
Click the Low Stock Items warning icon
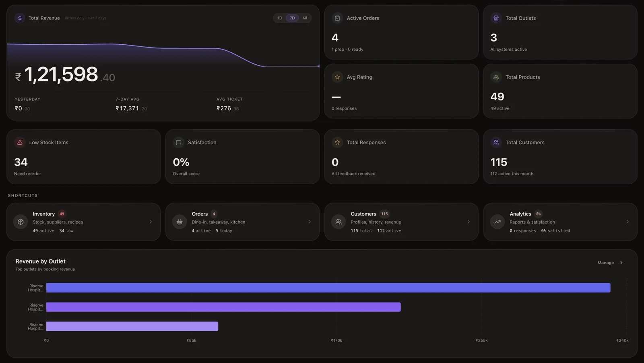20,142
